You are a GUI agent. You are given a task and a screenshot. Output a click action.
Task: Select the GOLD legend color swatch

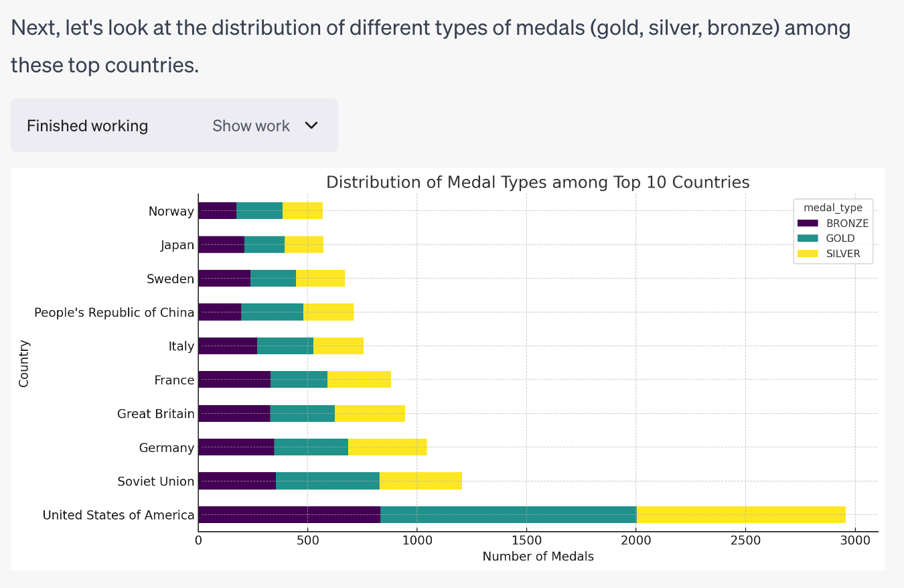[x=808, y=238]
